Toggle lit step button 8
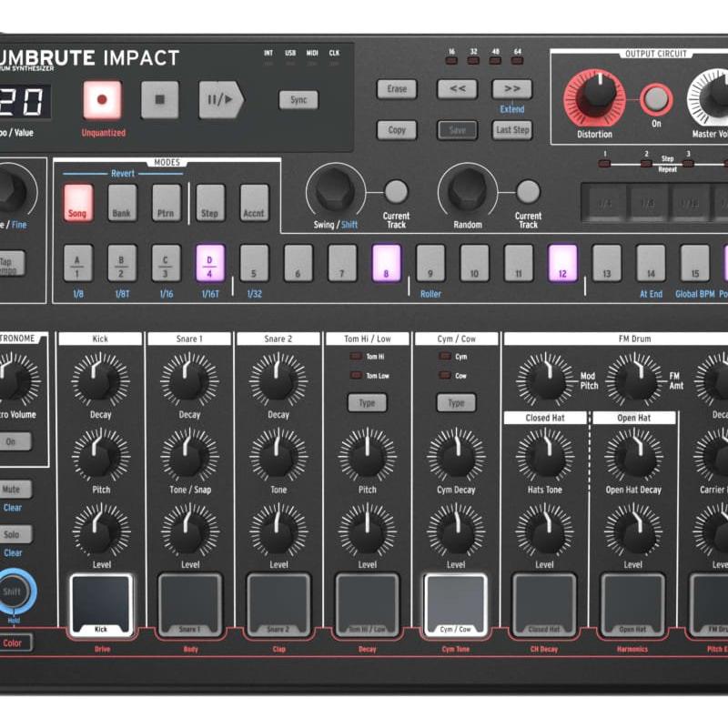Screen dimensions: 728x728 pyautogui.click(x=386, y=263)
